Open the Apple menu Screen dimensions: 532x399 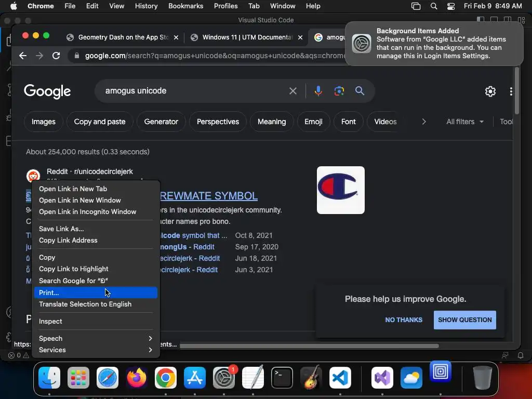[14, 6]
